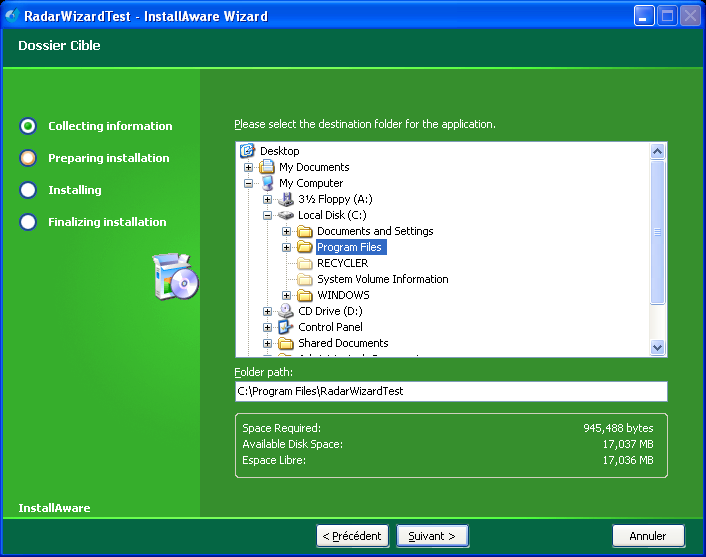Viewport: 706px width, 557px height.
Task: Click the CD Drive (D:) icon
Action: click(x=286, y=311)
